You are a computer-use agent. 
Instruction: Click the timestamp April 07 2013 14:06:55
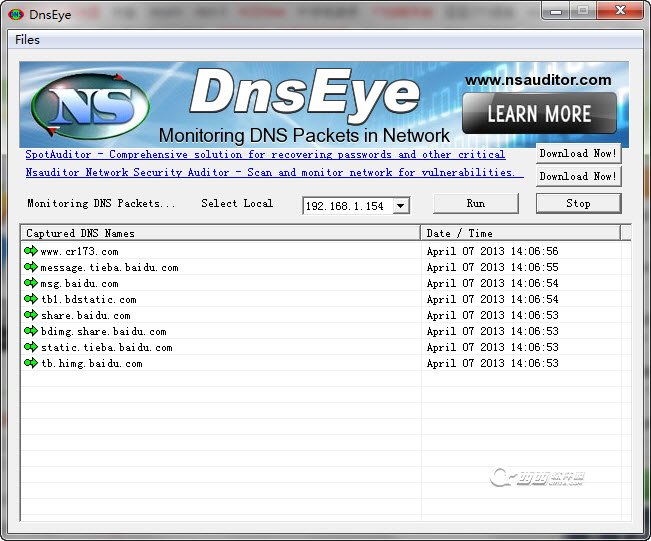point(492,267)
